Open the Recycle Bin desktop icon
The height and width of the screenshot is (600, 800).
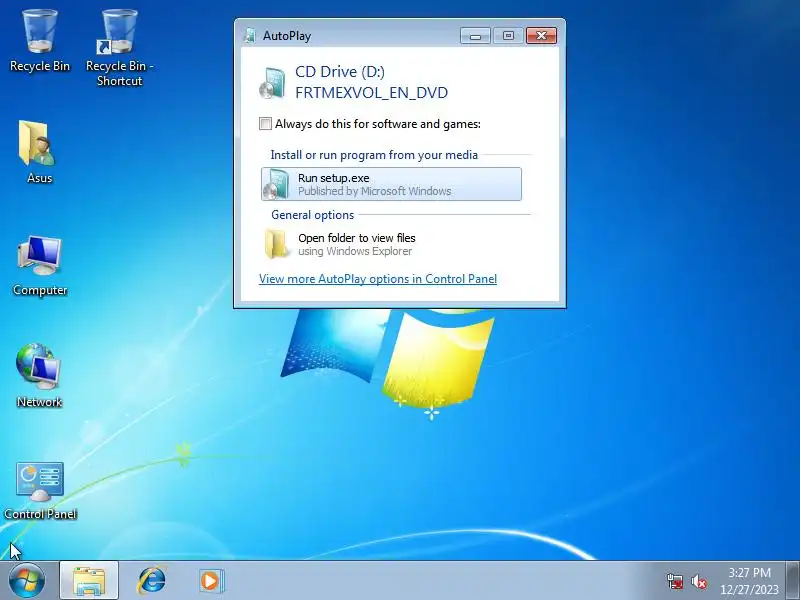point(39,42)
